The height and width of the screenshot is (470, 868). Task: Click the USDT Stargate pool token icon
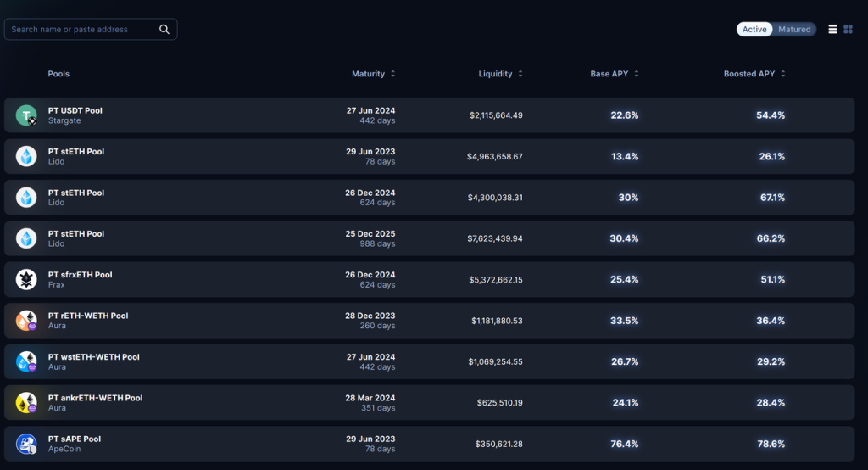click(27, 115)
